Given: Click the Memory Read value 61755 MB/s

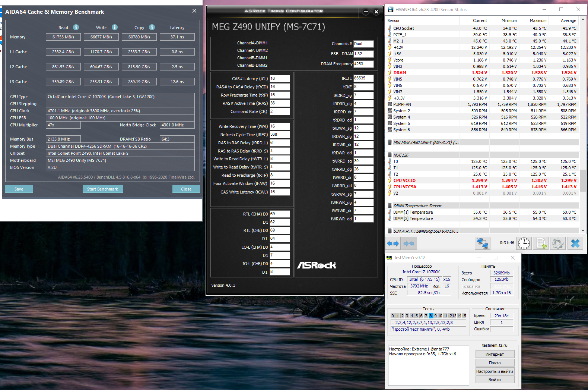Looking at the screenshot, I should [x=63, y=37].
